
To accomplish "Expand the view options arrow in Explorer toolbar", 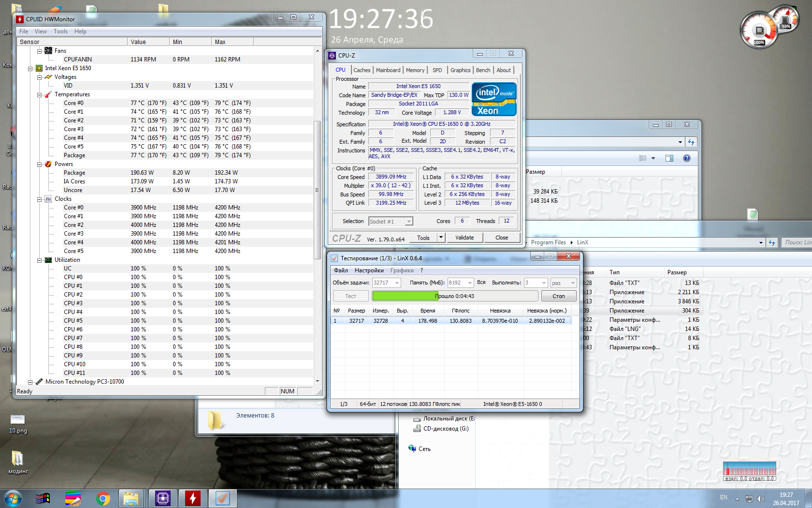I will point(653,158).
